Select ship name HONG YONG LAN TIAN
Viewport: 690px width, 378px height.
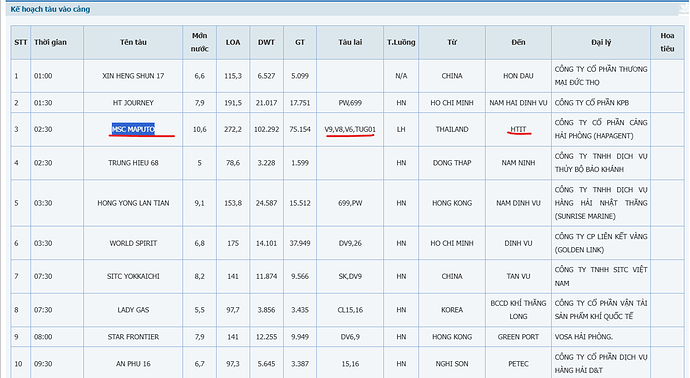pos(133,203)
